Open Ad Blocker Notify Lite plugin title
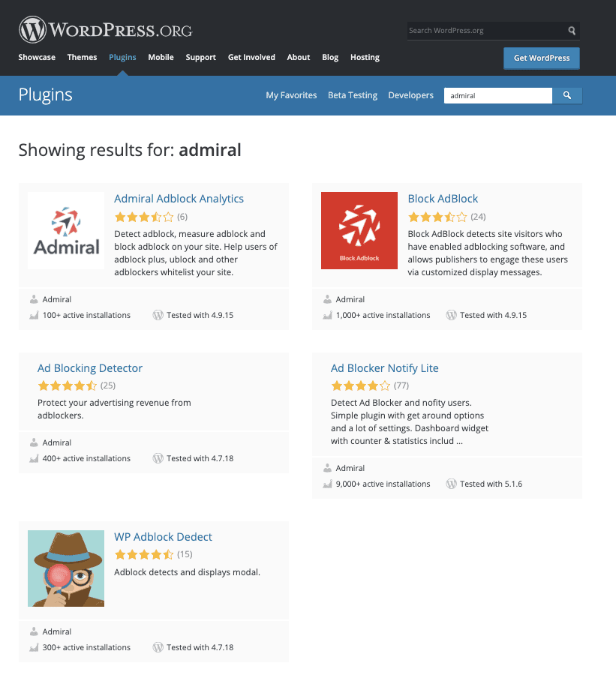616x684 pixels. [384, 368]
